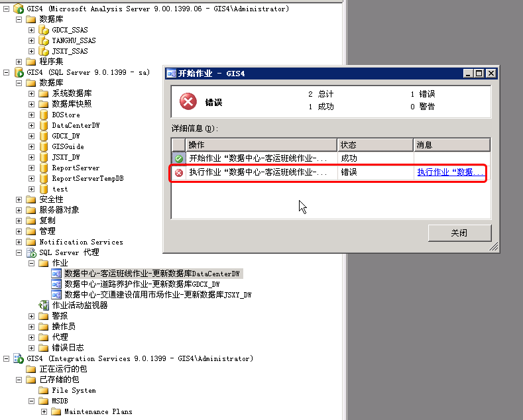
Task: Expand the 服务器对象 node
Action: [19, 211]
